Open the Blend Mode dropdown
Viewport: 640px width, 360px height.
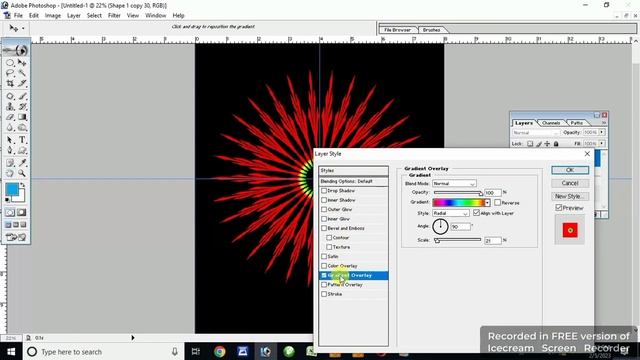(x=454, y=184)
